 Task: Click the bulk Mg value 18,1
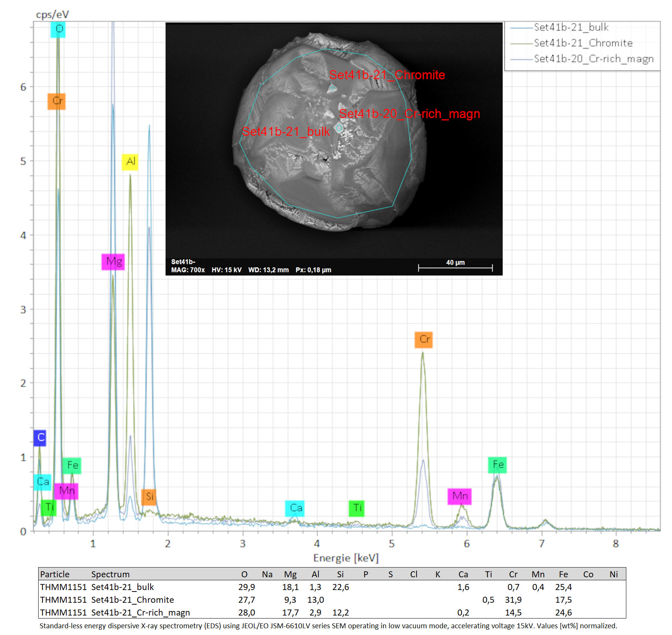290,587
